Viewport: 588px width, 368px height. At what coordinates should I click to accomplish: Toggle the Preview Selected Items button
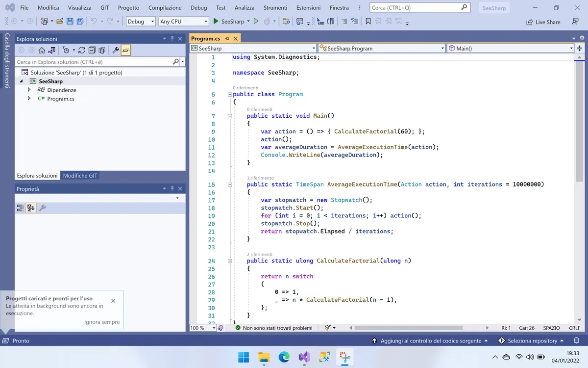point(126,50)
